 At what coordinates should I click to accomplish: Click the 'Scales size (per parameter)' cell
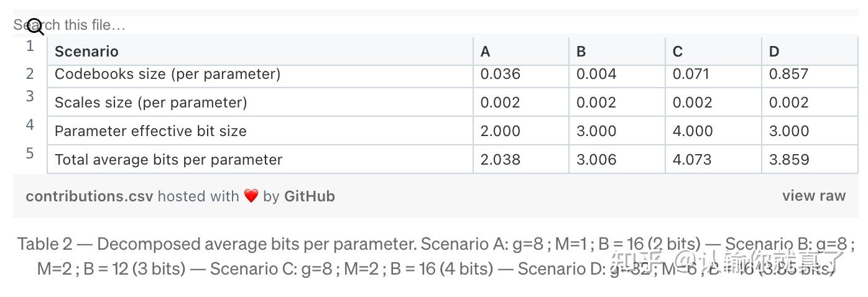(x=150, y=103)
